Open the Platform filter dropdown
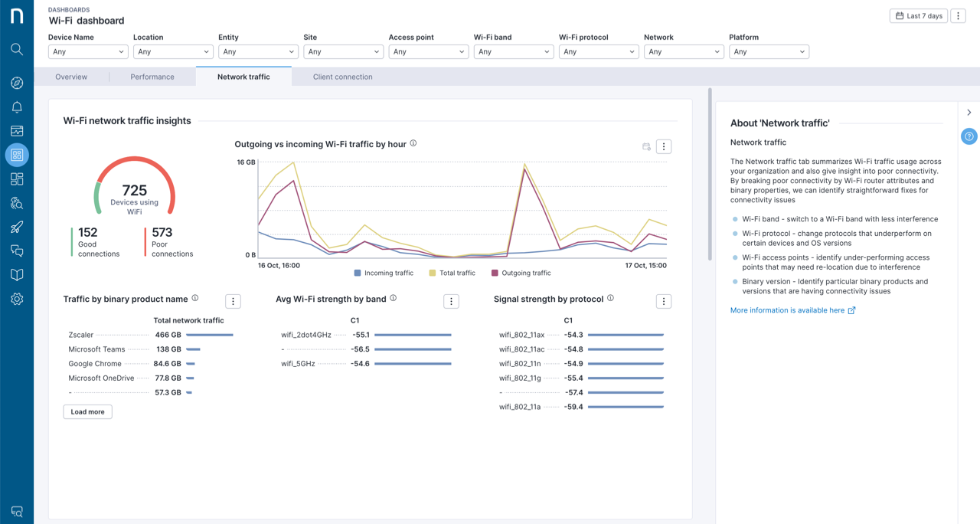 pos(769,51)
